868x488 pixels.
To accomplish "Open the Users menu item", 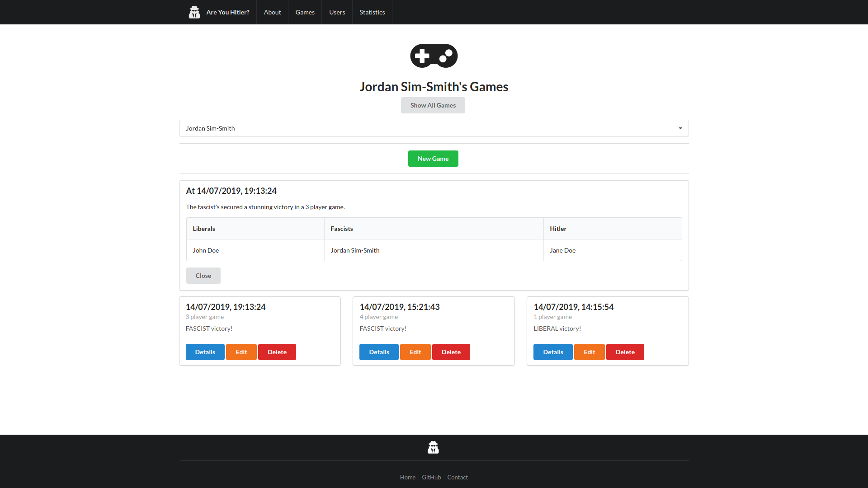I will point(337,12).
